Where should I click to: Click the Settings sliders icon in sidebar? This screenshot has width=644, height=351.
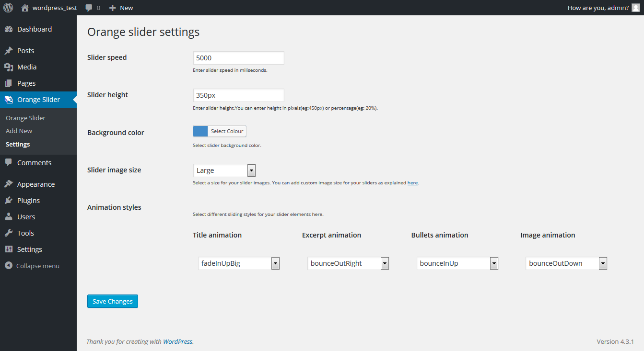tap(9, 249)
